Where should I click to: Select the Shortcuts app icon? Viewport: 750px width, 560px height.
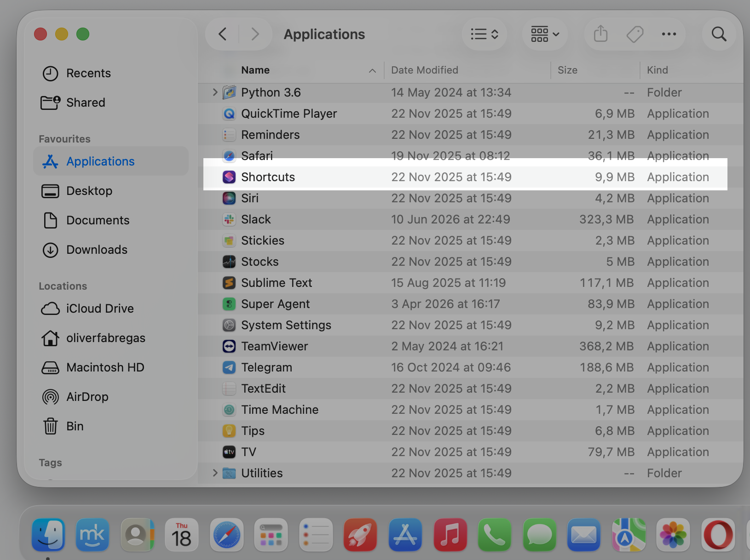229,177
